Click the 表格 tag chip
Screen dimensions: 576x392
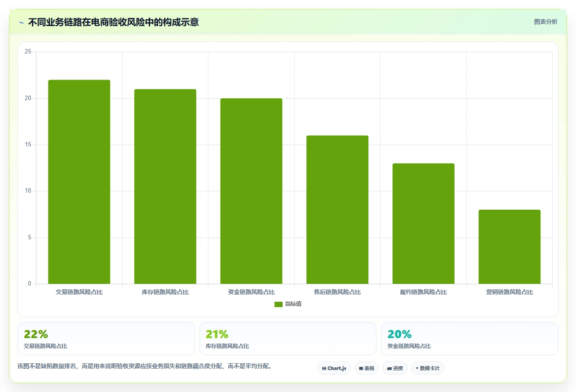click(367, 368)
